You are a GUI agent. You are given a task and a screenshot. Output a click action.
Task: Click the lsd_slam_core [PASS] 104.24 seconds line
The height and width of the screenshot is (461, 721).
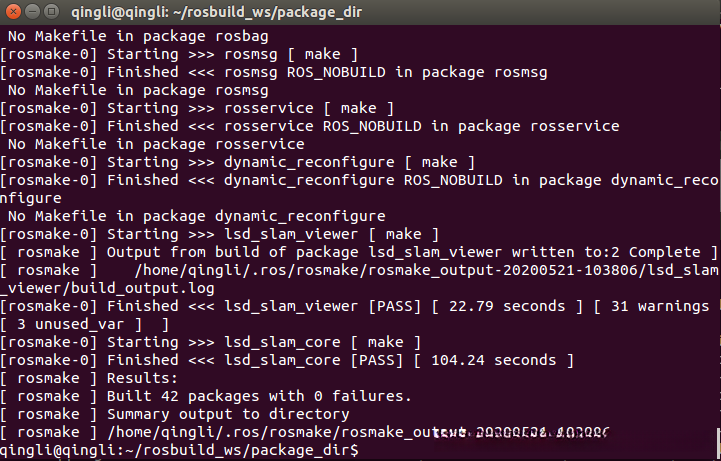(x=290, y=360)
